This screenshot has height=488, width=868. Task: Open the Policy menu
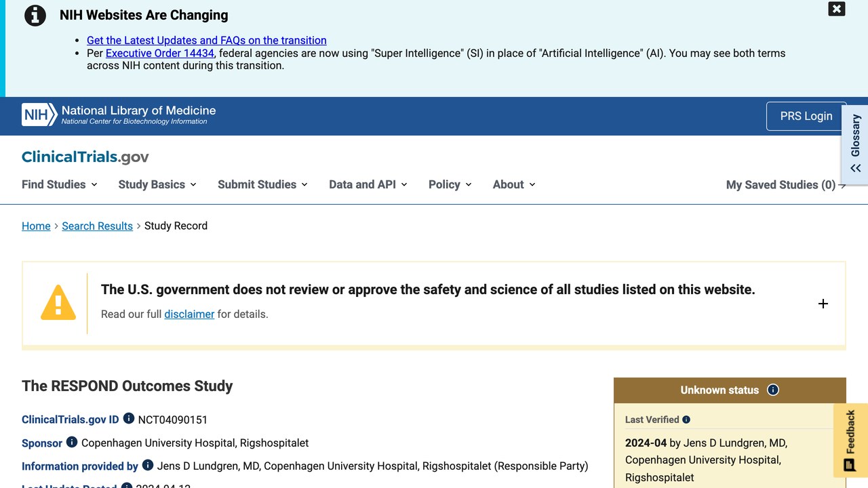pos(450,184)
